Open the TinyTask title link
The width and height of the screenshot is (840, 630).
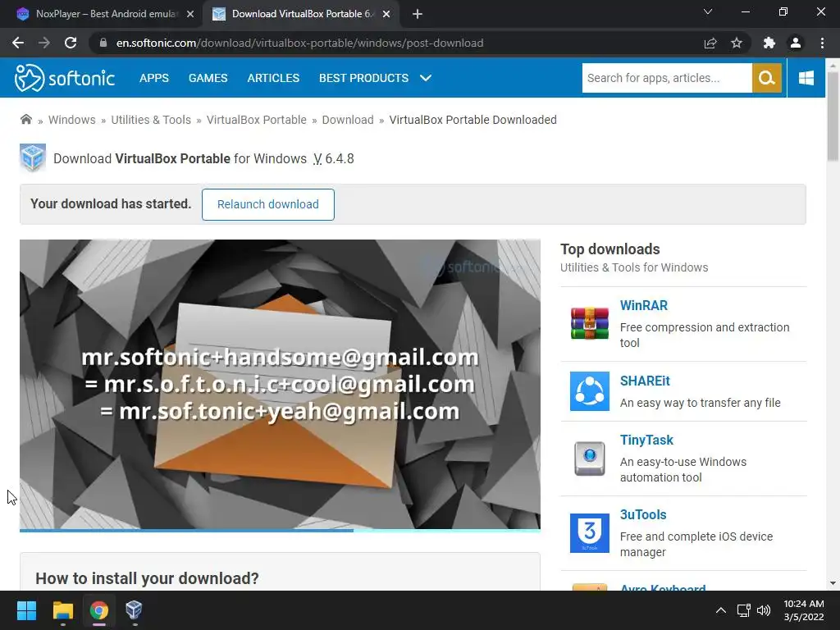coord(646,440)
